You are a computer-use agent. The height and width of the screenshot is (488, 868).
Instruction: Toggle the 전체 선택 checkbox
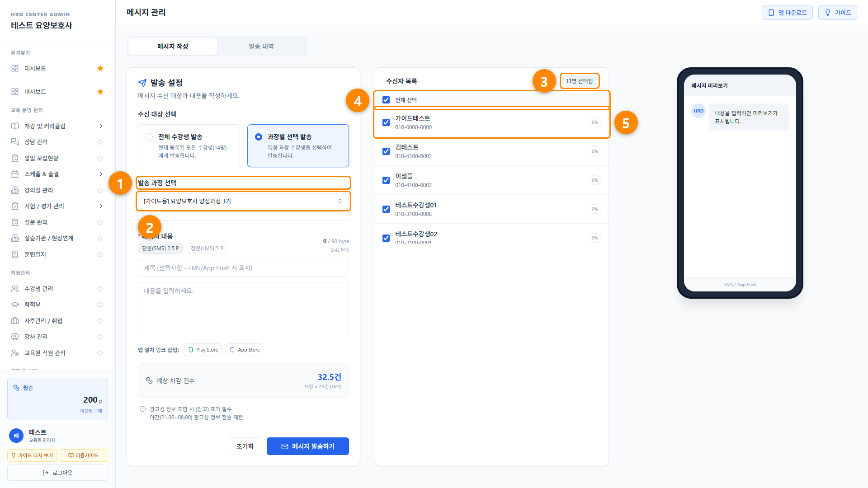386,100
